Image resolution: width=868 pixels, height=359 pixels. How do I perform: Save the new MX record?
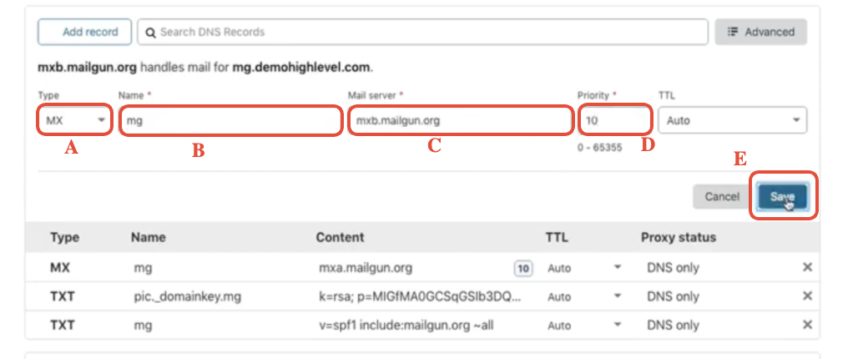[x=782, y=197]
